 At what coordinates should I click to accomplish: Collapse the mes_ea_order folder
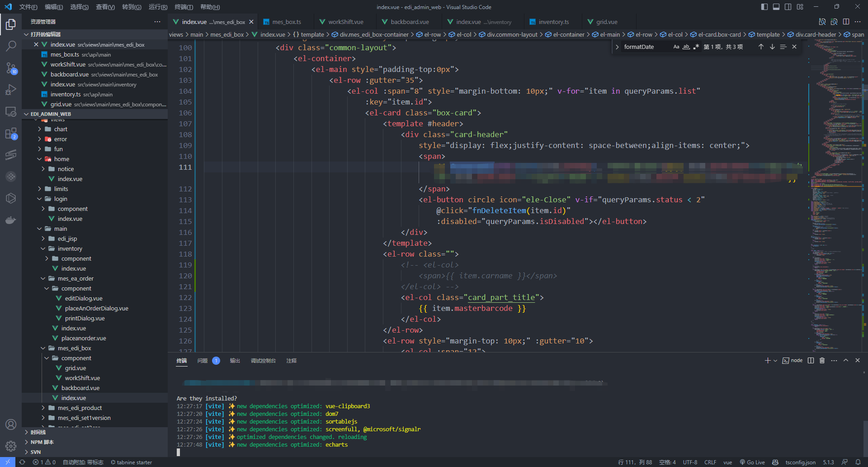[75, 278]
